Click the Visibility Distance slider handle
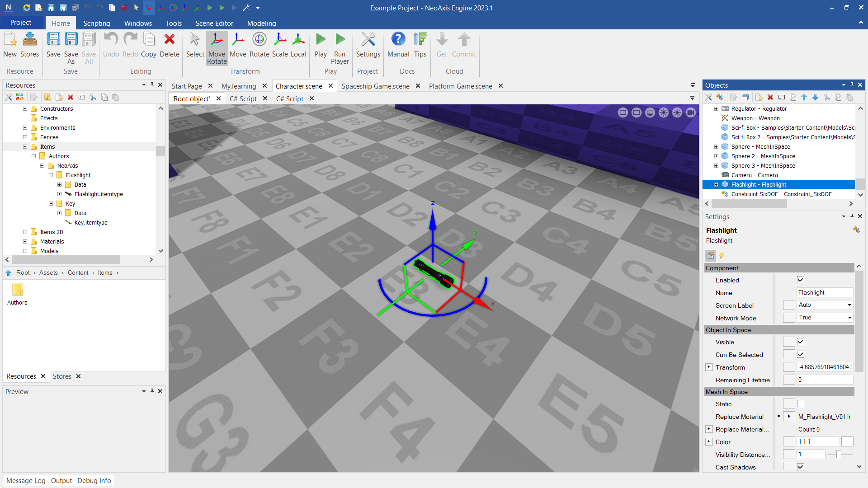Viewport: 868px width, 488px height. click(x=839, y=454)
